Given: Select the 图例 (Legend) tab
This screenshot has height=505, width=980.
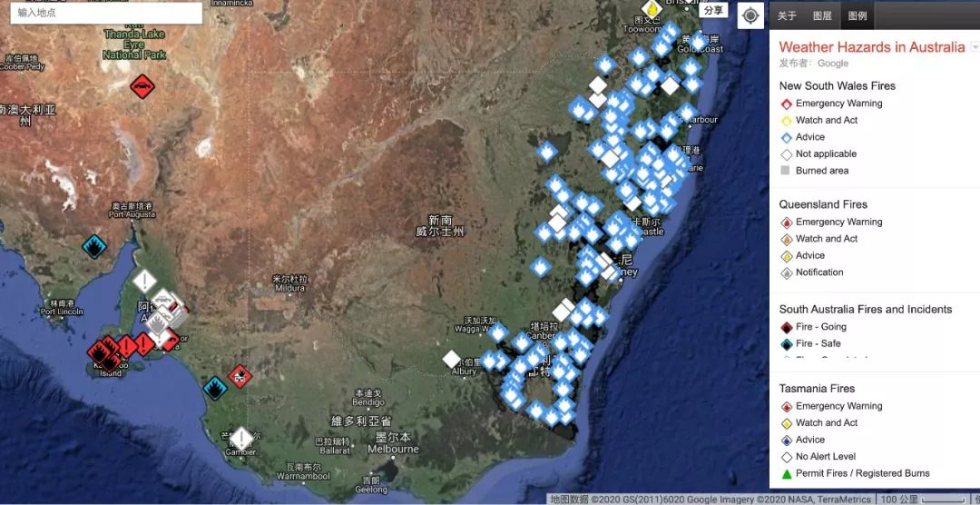Looking at the screenshot, I should [x=857, y=15].
